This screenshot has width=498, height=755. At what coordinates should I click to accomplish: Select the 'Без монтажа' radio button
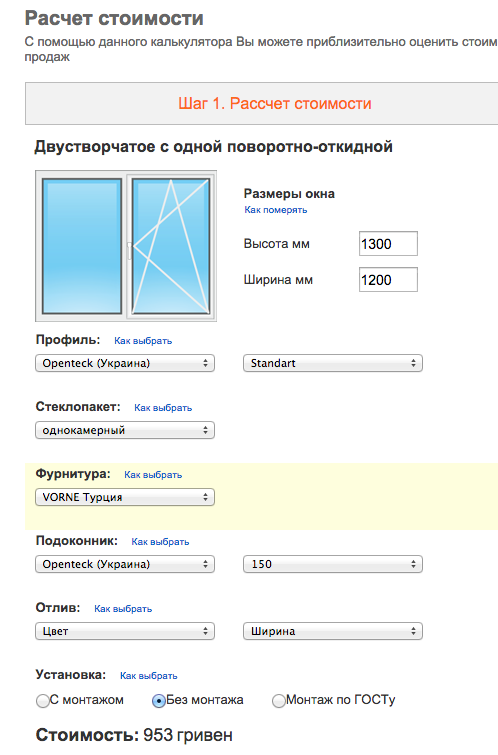[x=158, y=701]
